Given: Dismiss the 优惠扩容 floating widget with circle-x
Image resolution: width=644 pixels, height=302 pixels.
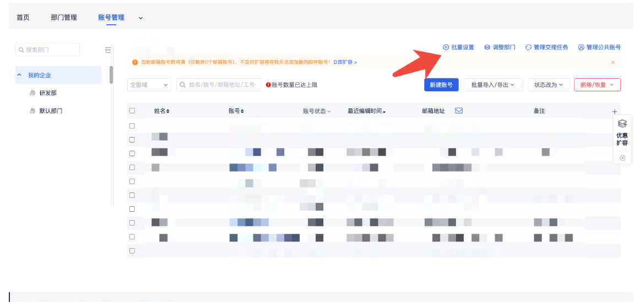Looking at the screenshot, I should coord(622,158).
